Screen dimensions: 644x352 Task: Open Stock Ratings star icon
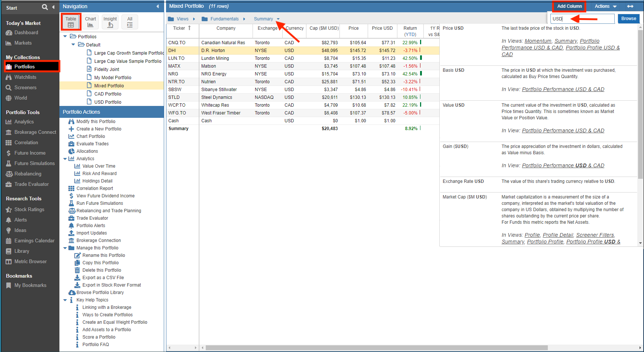9,210
